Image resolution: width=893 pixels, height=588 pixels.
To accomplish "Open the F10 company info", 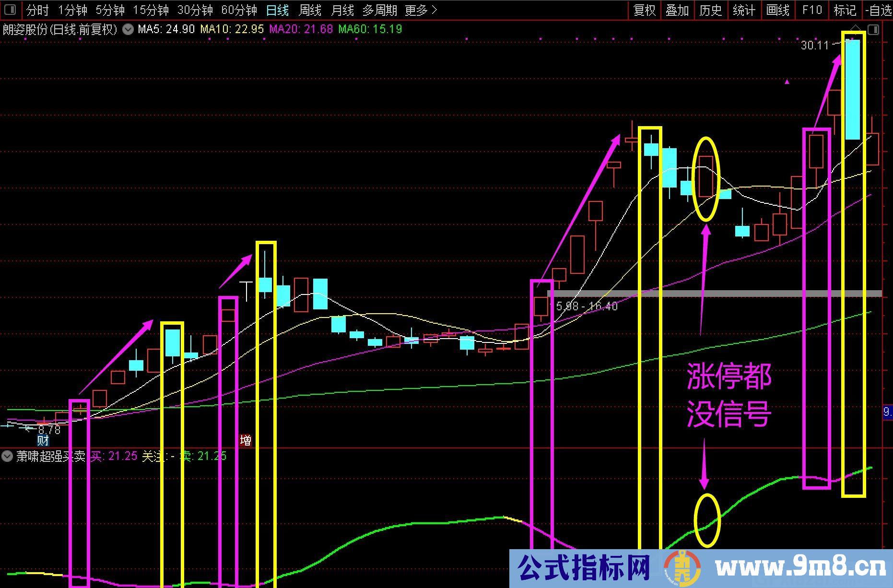I will click(811, 10).
